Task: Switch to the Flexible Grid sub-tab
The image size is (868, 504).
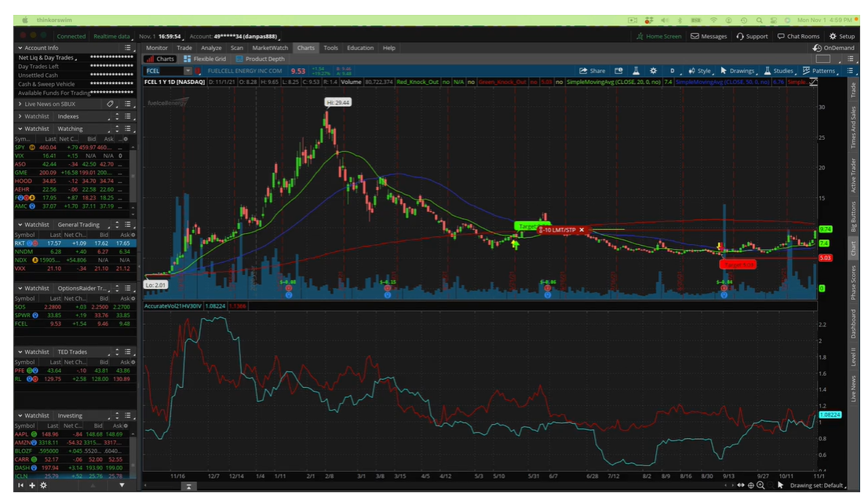Action: click(x=205, y=59)
